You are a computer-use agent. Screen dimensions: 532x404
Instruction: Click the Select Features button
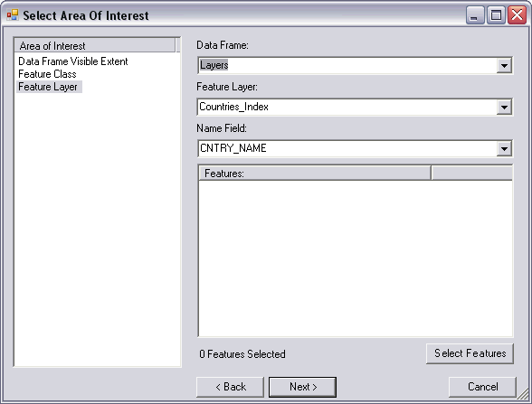click(470, 353)
